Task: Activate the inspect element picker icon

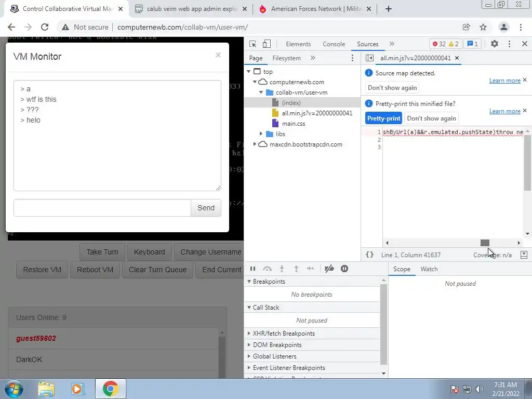Action: pos(252,44)
